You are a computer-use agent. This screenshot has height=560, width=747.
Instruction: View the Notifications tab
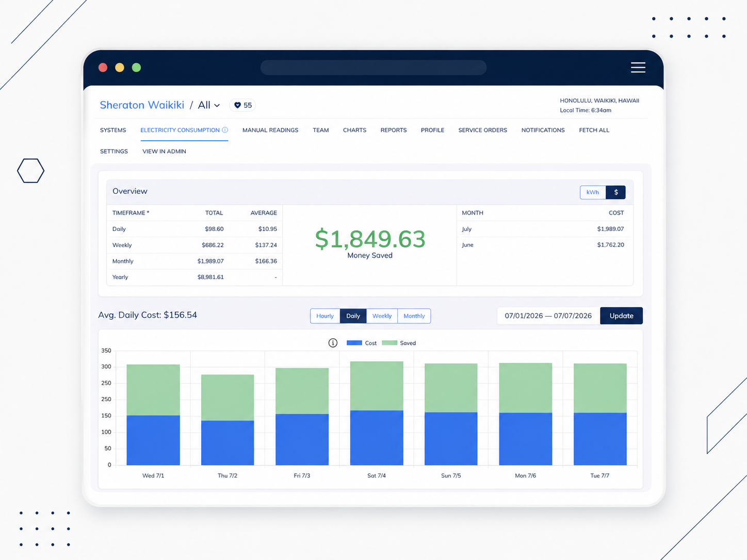pos(543,130)
